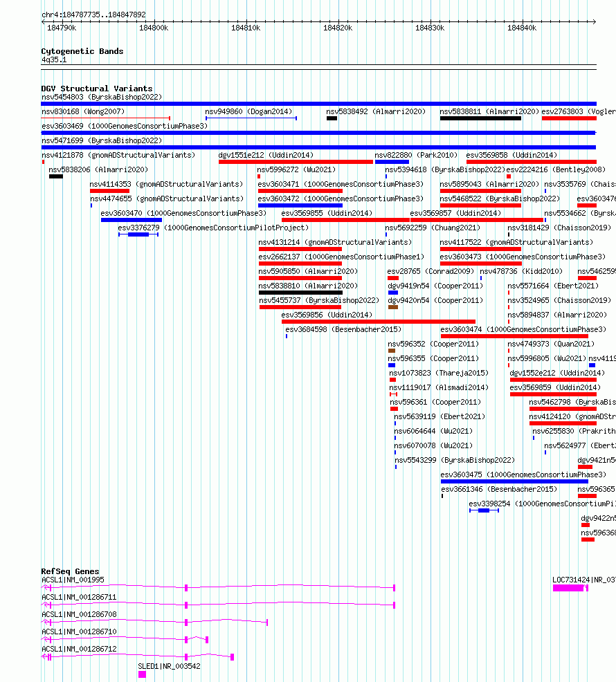Viewport: 616px width, 682px height.
Task: Open the esv3569858 (Uddin2014) label
Action: 511,155
